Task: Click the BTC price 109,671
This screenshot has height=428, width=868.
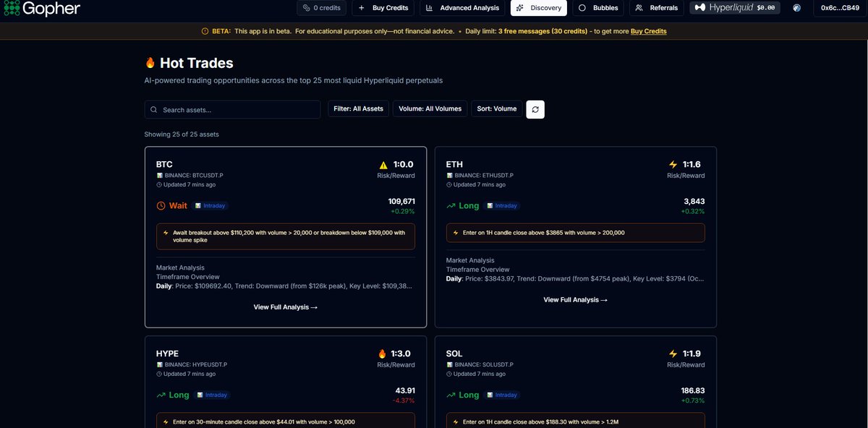Action: 401,201
